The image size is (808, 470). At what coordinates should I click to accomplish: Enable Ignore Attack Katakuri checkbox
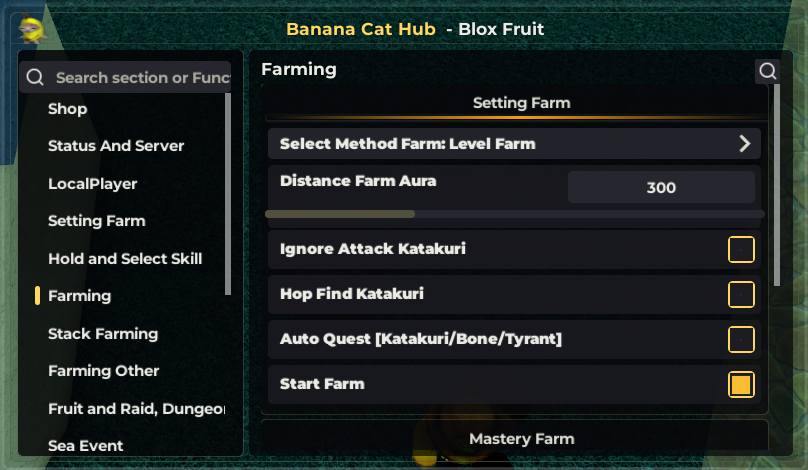[x=741, y=249]
